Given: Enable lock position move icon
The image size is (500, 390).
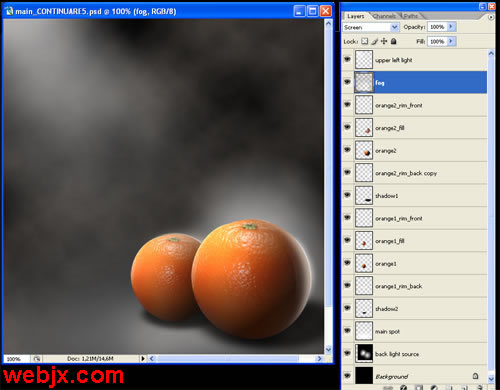Looking at the screenshot, I should click(384, 41).
